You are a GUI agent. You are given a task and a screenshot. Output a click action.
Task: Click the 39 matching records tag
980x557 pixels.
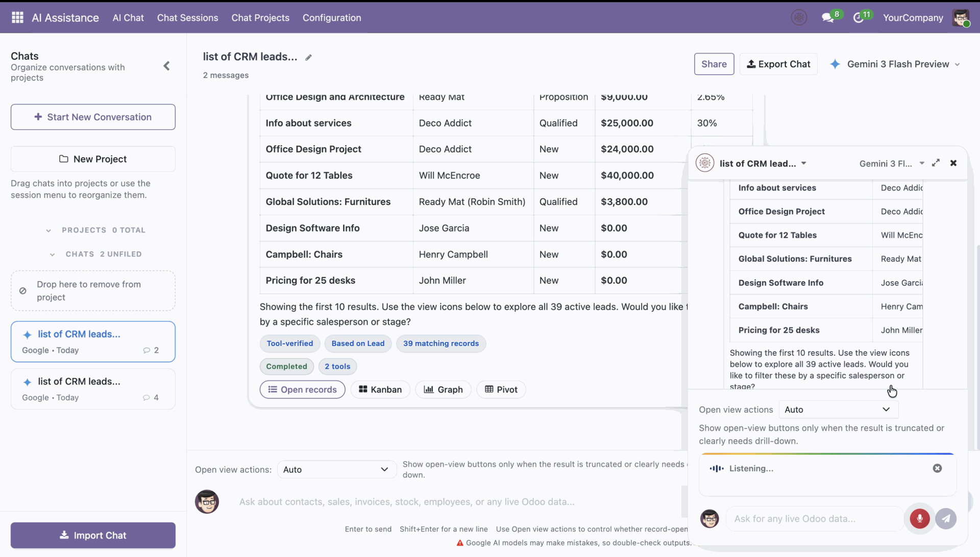coord(441,344)
